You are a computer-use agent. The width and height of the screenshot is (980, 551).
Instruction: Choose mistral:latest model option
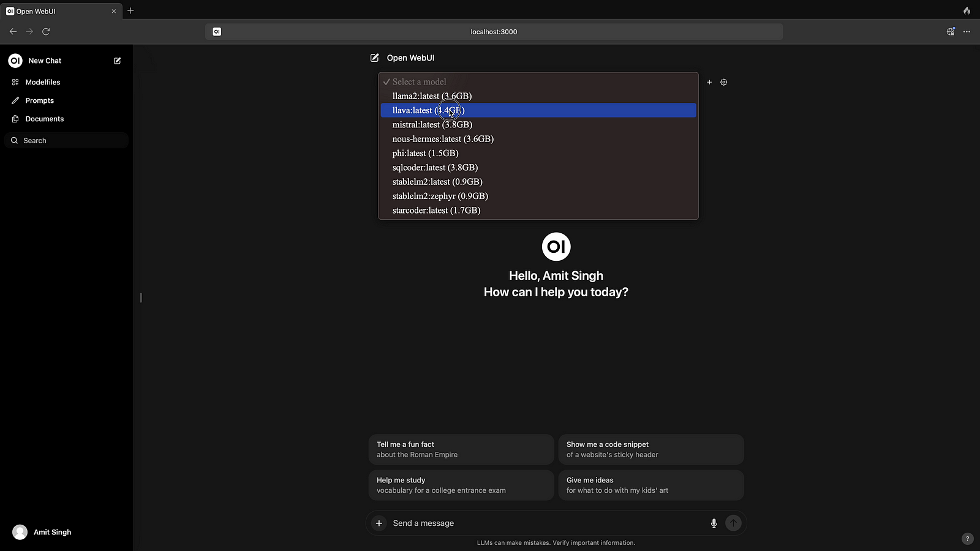click(x=432, y=125)
